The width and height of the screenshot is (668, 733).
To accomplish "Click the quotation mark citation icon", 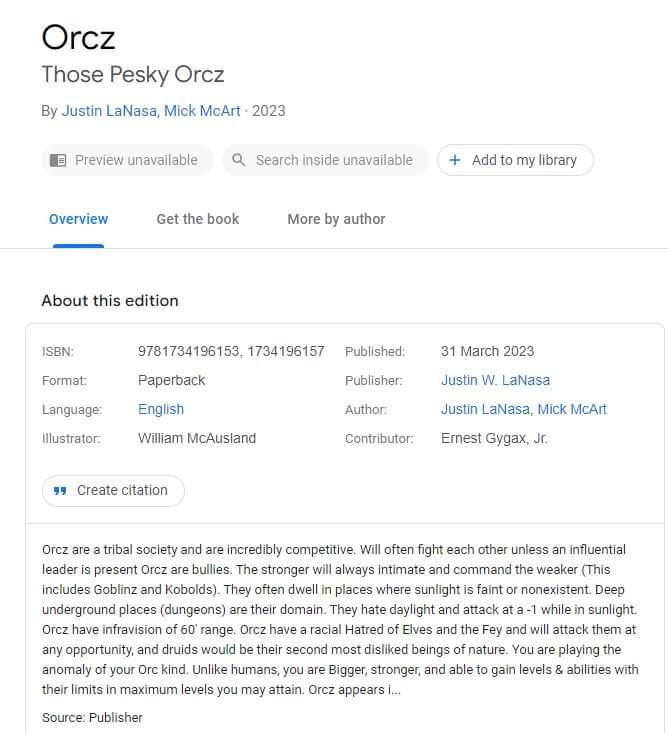I will tap(60, 490).
